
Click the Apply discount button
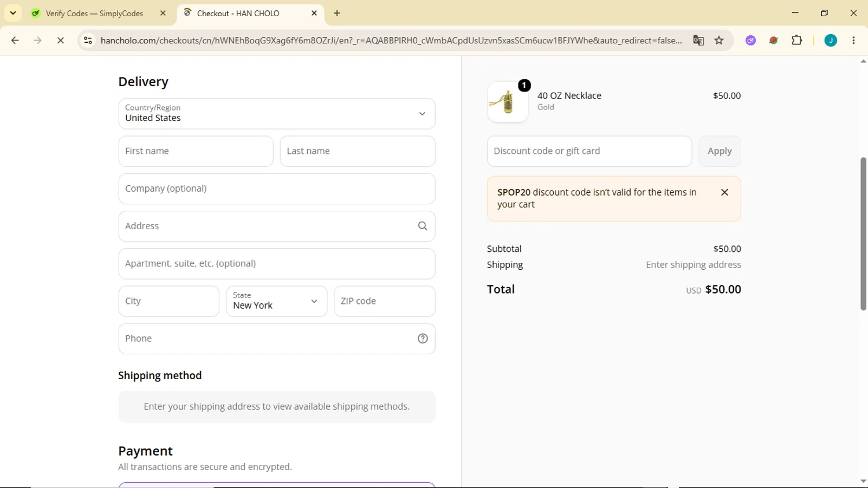click(719, 151)
